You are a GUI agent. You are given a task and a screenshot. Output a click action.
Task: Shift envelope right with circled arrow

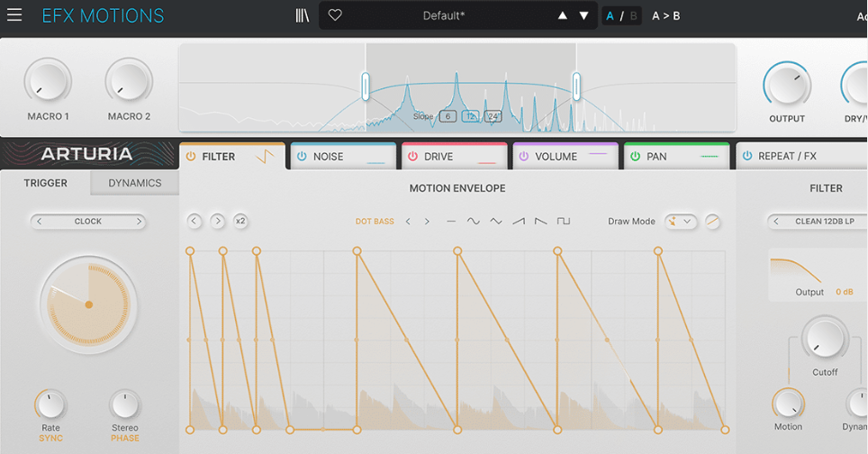tap(217, 221)
